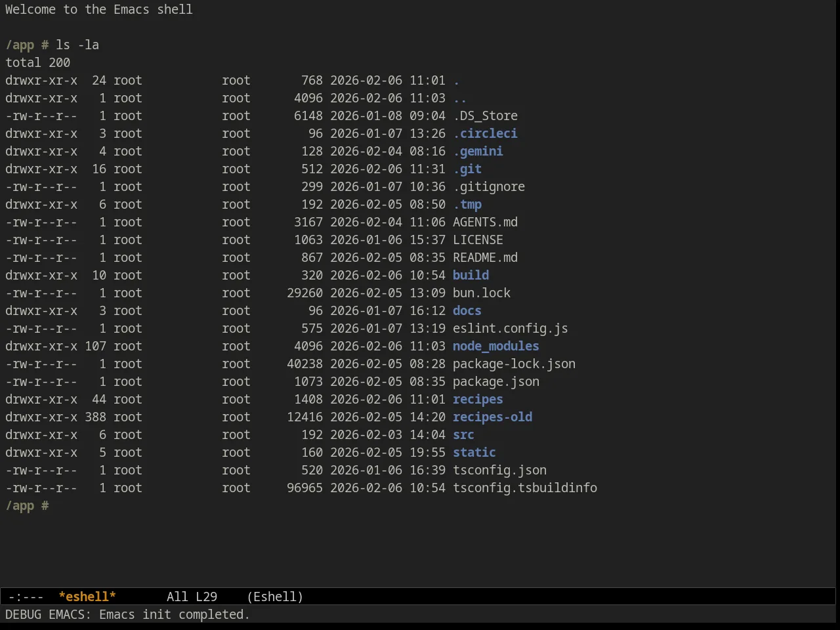
Task: Click the timestamp 2026-01-08 09:04
Action: click(x=388, y=115)
